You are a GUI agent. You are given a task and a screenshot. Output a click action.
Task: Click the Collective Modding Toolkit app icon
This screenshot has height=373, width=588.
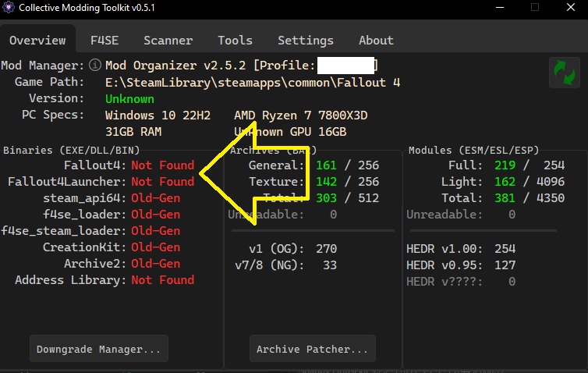[9, 7]
